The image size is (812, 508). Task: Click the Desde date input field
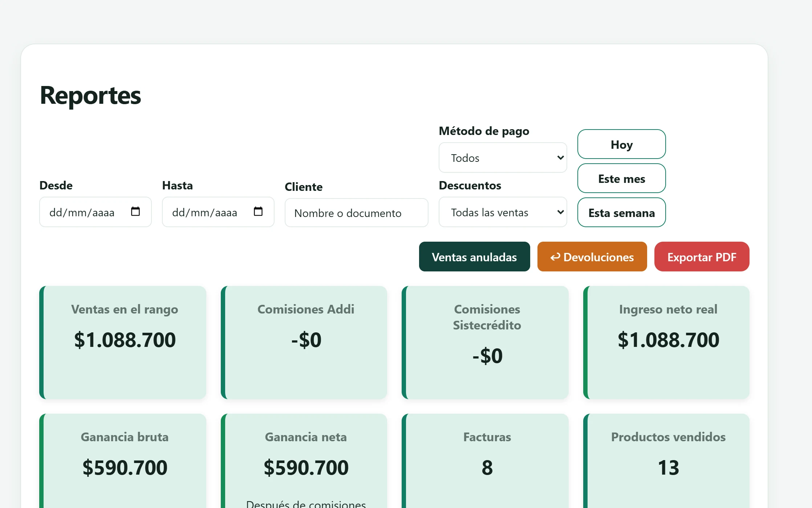[x=96, y=212]
